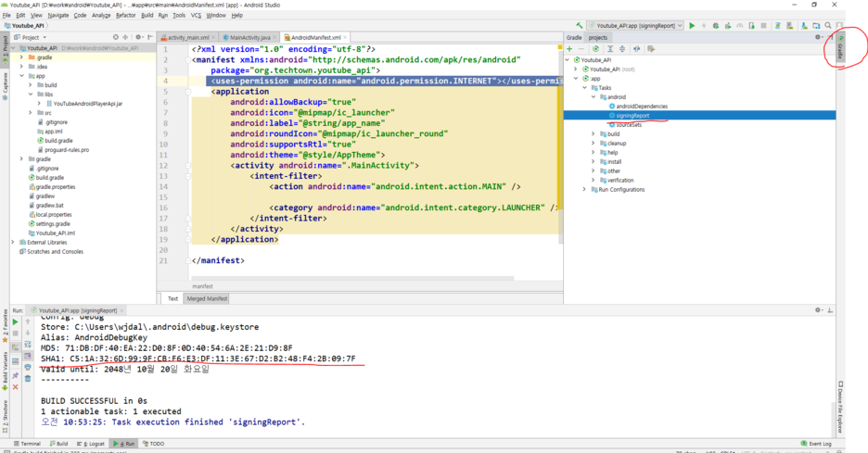The width and height of the screenshot is (868, 453).
Task: Click the Debug app bug icon
Action: [716, 25]
